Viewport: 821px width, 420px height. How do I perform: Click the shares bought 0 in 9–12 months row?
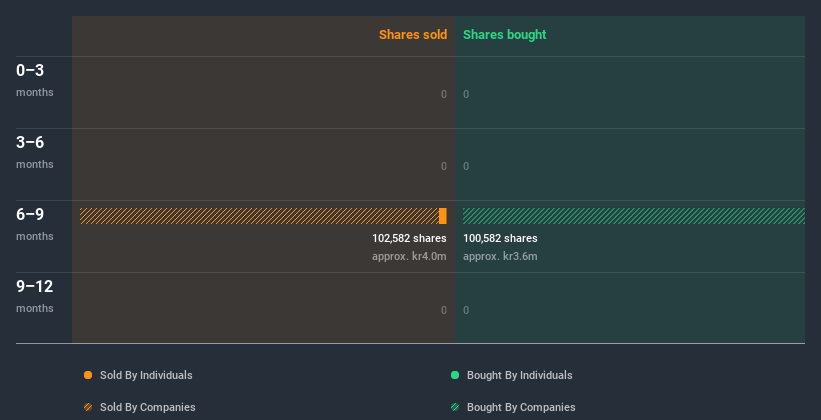(x=466, y=311)
